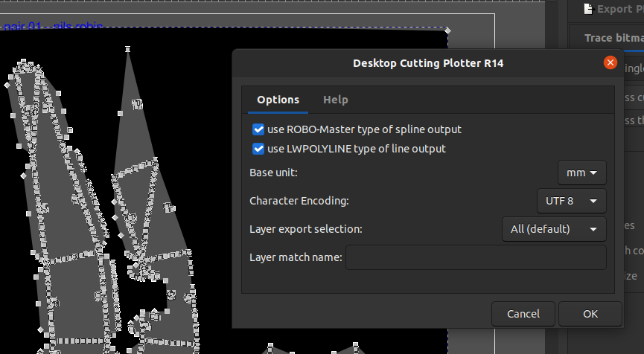Click the Export tab icon in Inkscape panel
Viewport: 644px width, 354px height.
click(589, 9)
